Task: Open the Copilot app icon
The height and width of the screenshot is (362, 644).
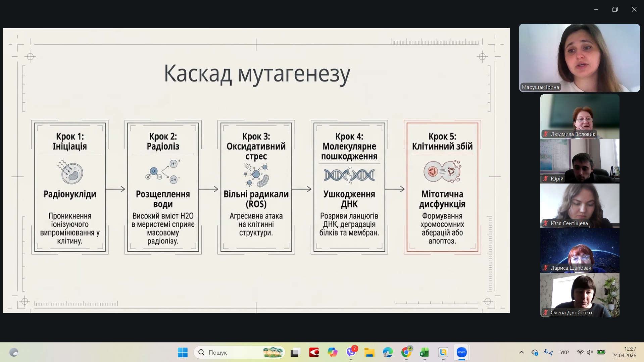Action: tap(332, 352)
